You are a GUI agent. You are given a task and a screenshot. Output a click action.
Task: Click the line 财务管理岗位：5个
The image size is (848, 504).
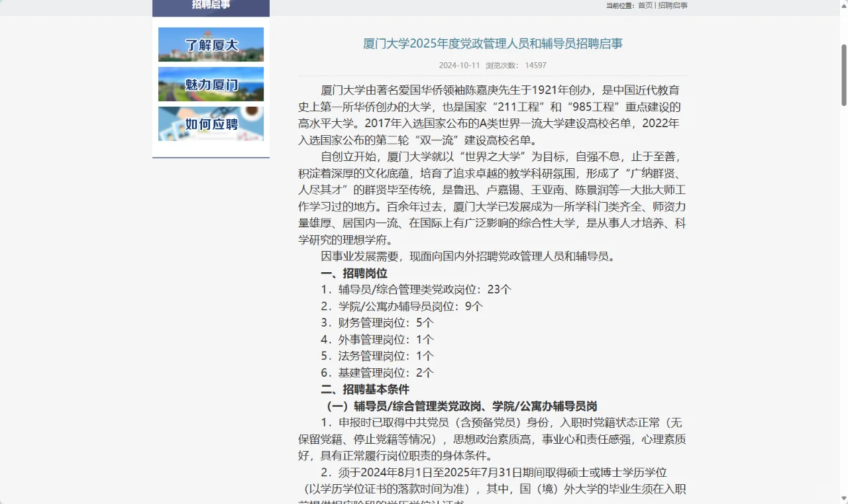[x=377, y=323]
